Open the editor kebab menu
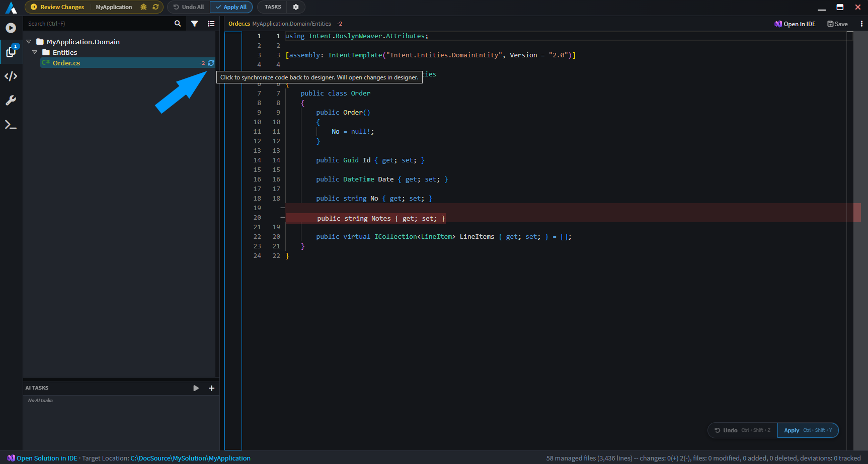 861,24
